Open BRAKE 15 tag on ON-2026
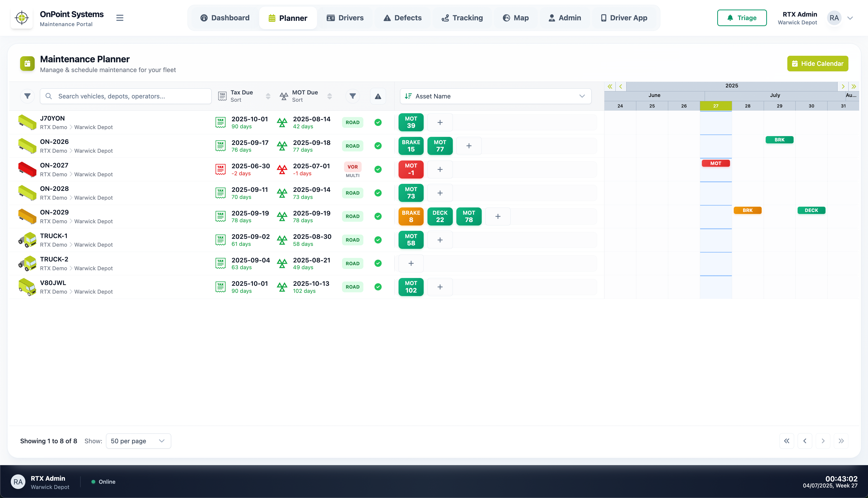Viewport: 868px width, 498px height. pyautogui.click(x=411, y=146)
